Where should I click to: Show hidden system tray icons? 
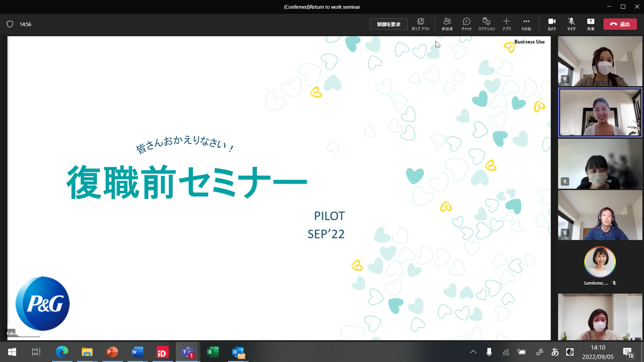(473, 352)
